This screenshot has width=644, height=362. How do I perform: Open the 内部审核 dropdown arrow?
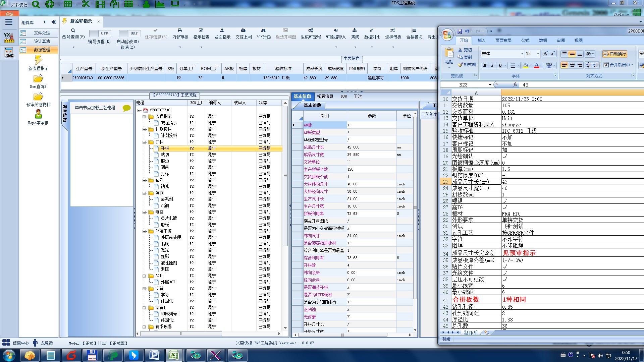180,47
